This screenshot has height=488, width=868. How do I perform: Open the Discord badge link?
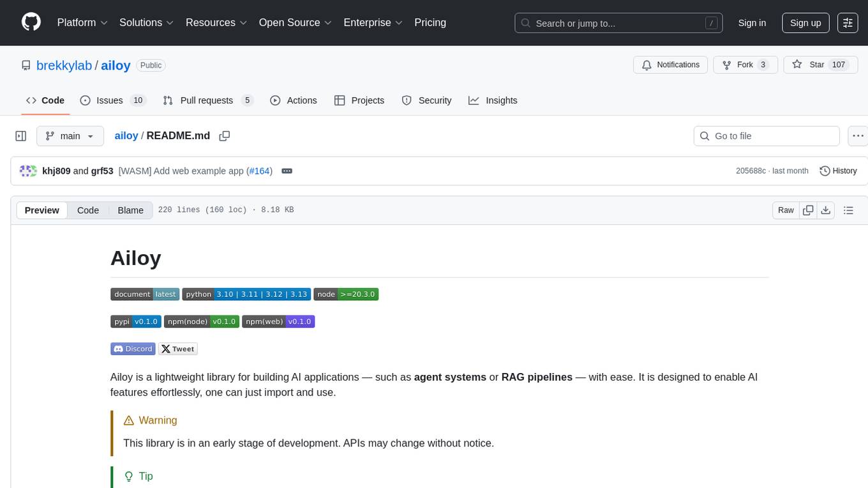133,349
